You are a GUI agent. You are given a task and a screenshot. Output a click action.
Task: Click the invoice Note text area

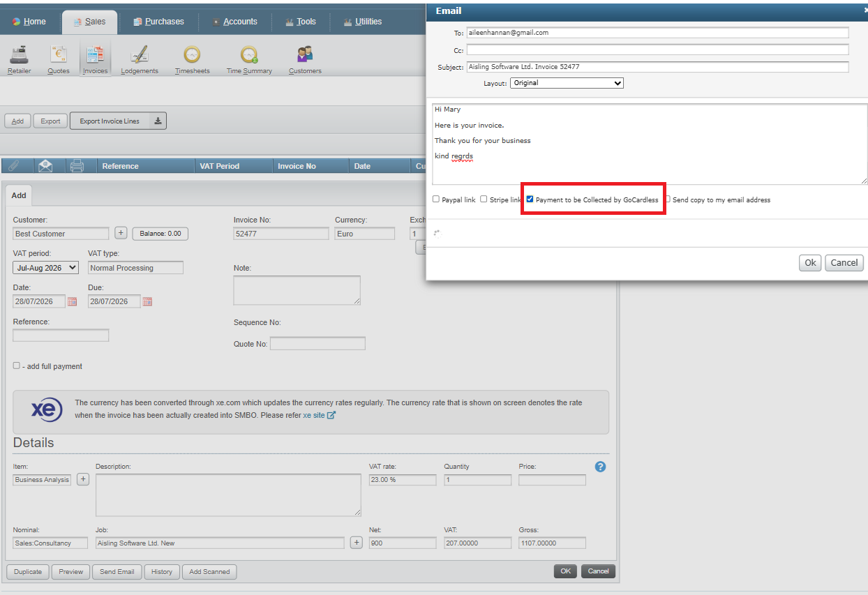(x=297, y=290)
